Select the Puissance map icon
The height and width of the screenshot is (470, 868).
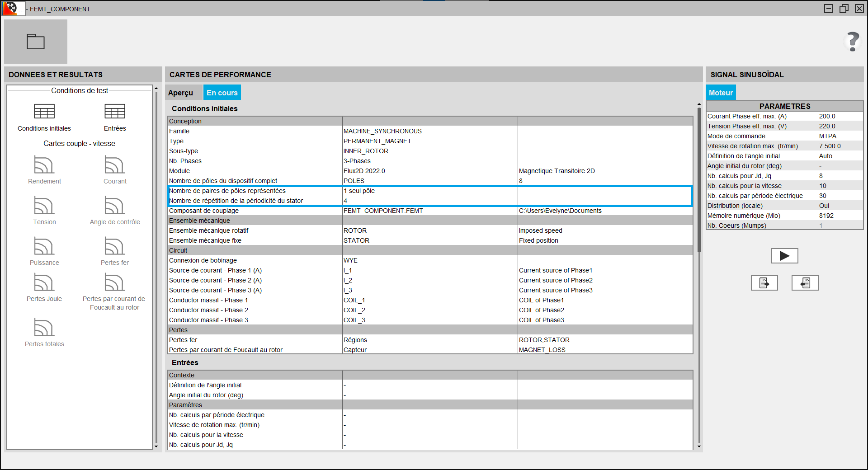[44, 246]
